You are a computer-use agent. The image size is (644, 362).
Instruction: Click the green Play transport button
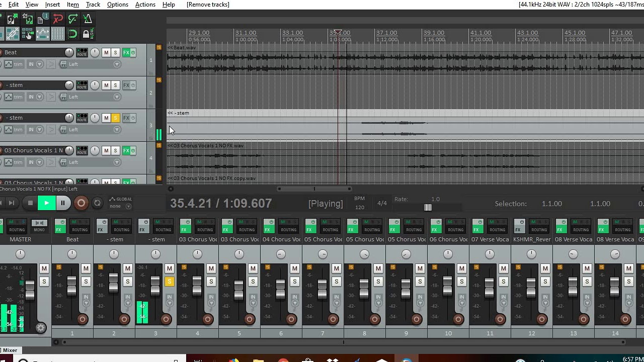tap(46, 203)
